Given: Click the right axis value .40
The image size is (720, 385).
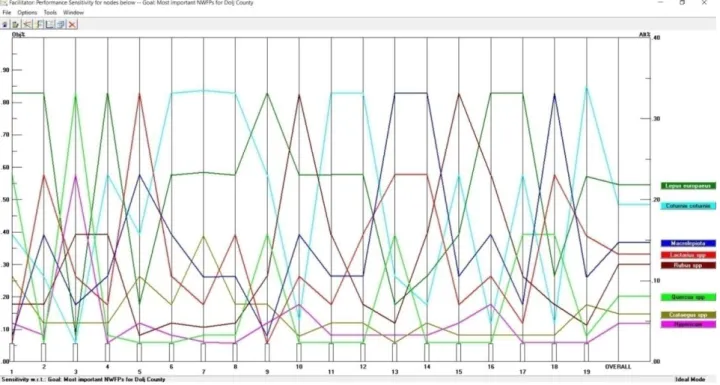Looking at the screenshot, I should click(656, 38).
